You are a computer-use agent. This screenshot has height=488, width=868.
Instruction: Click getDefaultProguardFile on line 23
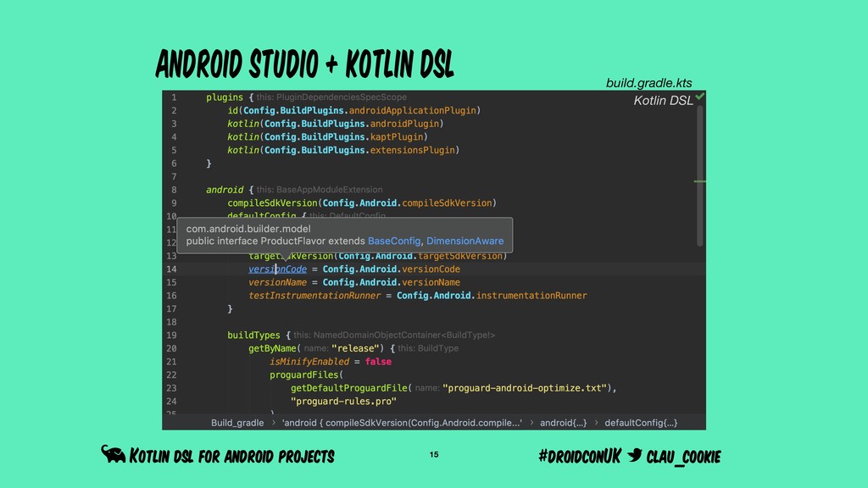pyautogui.click(x=348, y=388)
